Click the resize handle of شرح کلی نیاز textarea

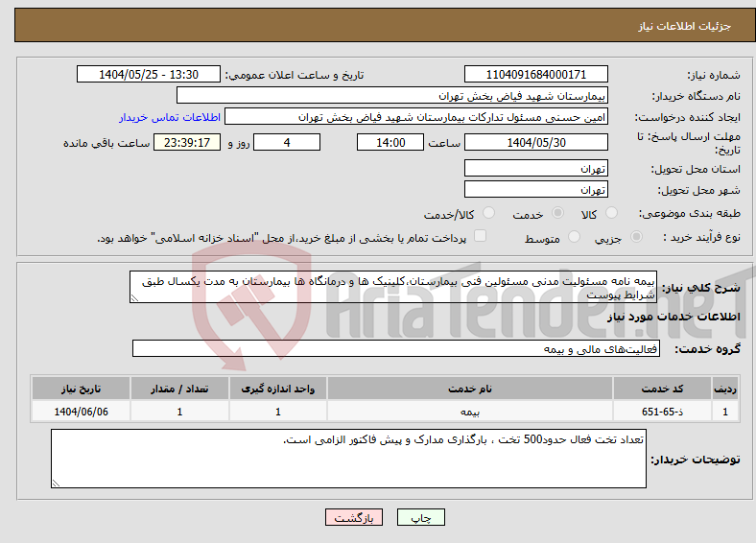point(134,298)
